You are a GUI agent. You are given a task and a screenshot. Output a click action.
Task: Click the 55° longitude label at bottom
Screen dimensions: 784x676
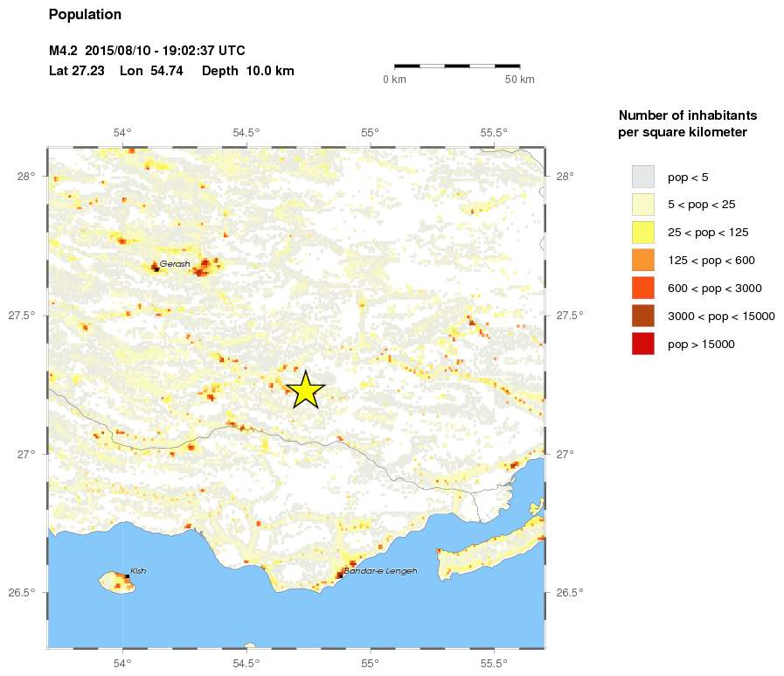371,662
